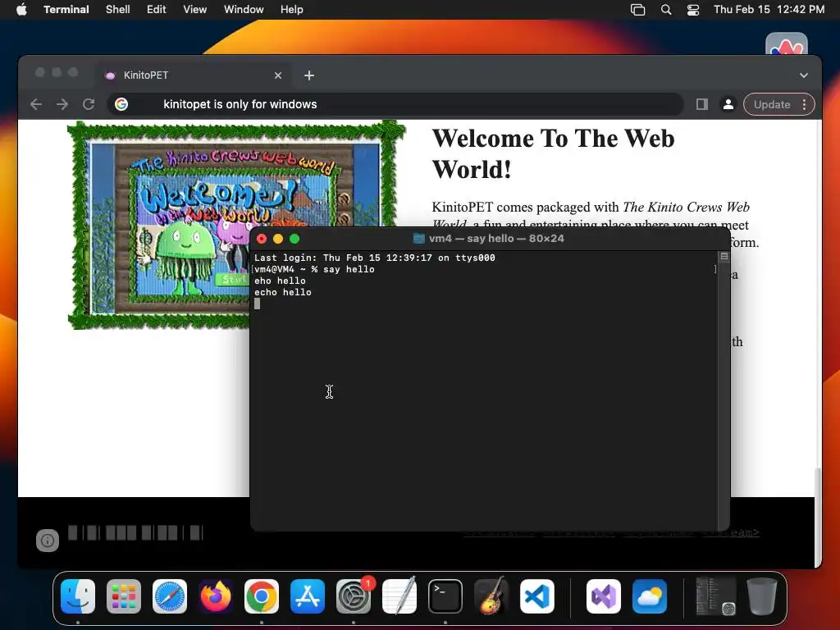
Task: Open Visual Studio Code dock icon
Action: point(537,596)
